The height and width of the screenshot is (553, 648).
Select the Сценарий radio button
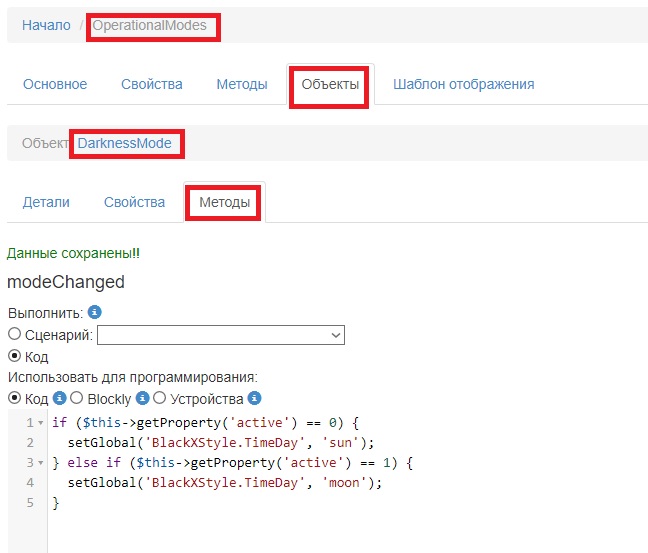[x=14, y=335]
